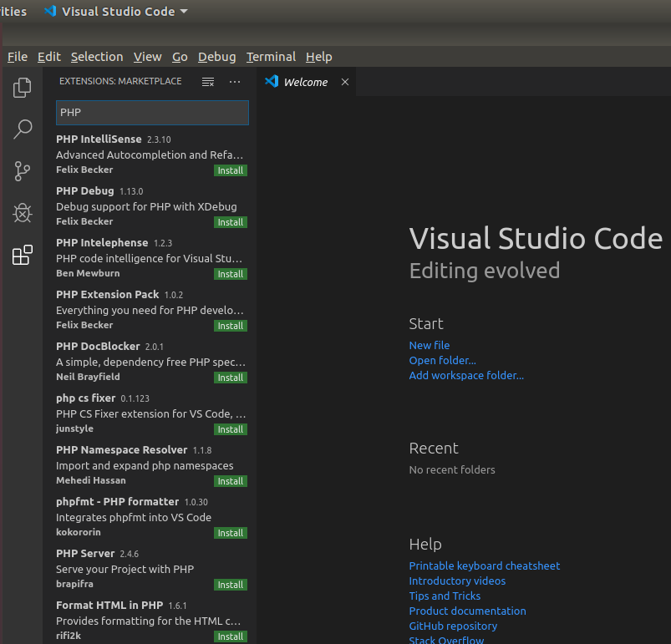Open Stack Overflow link
This screenshot has width=671, height=644.
point(446,640)
